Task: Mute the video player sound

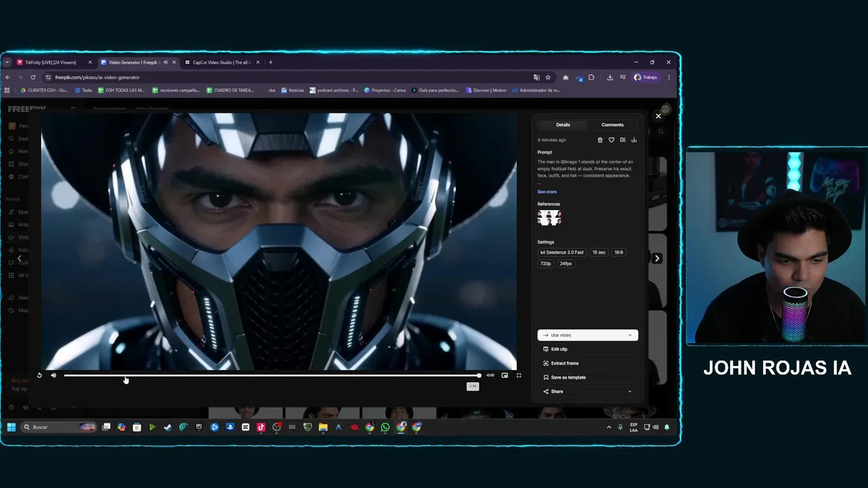Action: [x=54, y=375]
